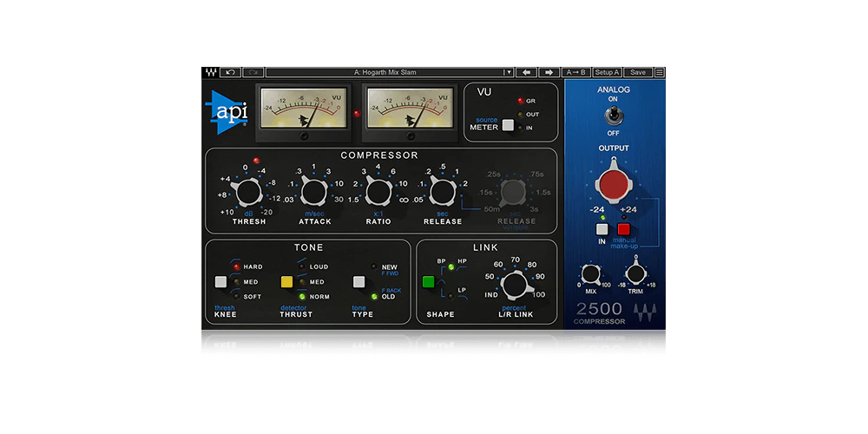Adjust the RATIO knob
This screenshot has height=434, width=868.
point(378,192)
